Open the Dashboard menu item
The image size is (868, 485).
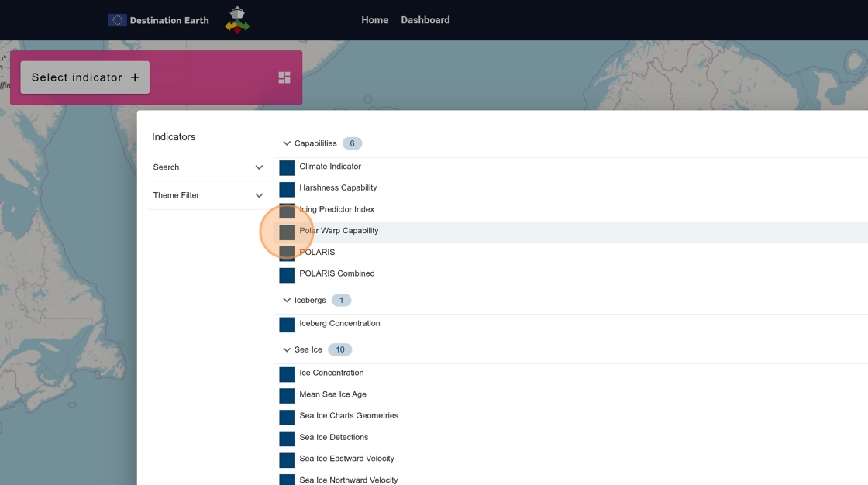[x=425, y=20]
